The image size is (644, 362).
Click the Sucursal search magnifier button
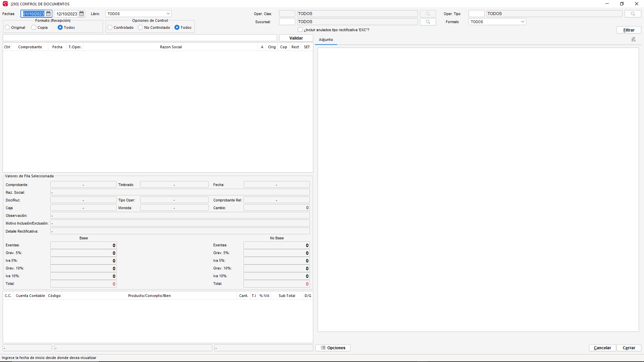(428, 22)
